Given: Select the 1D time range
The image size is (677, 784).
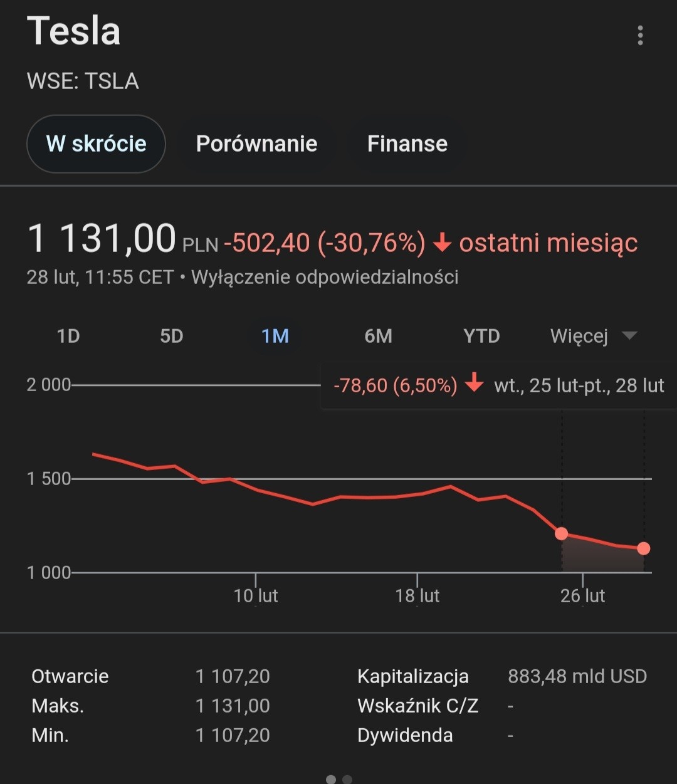Looking at the screenshot, I should pyautogui.click(x=67, y=336).
